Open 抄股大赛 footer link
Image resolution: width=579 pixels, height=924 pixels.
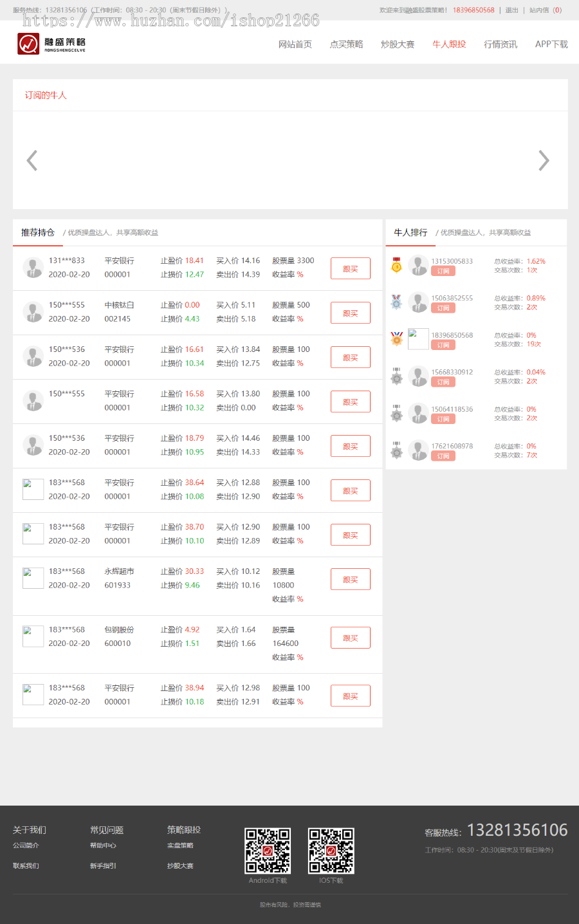[180, 866]
